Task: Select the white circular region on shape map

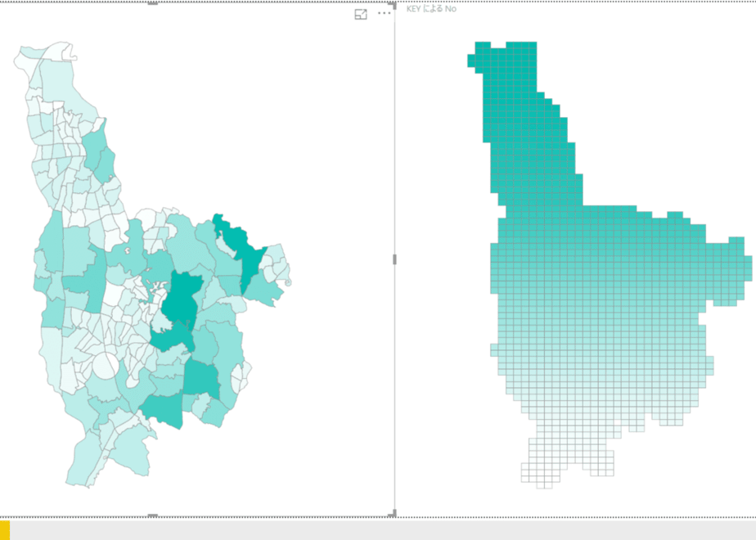Action: (105, 366)
